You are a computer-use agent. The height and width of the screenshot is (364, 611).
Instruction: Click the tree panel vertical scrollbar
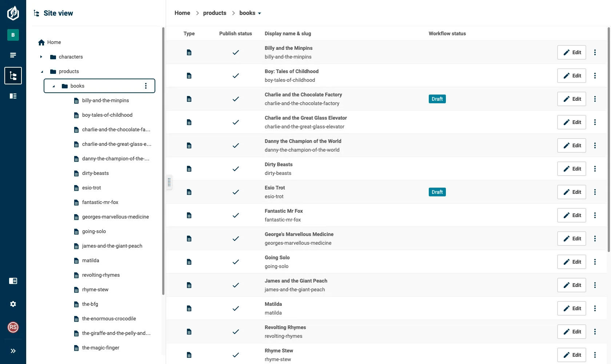[x=163, y=161]
